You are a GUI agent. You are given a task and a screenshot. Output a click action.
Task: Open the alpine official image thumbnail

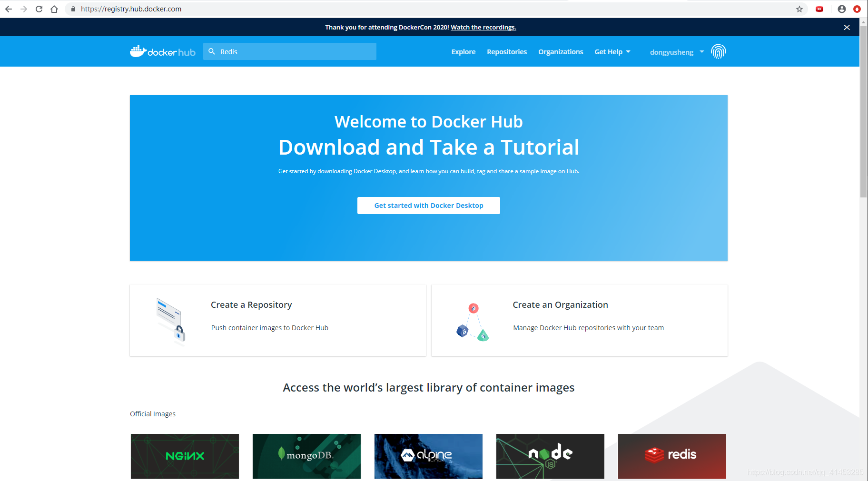[428, 456]
